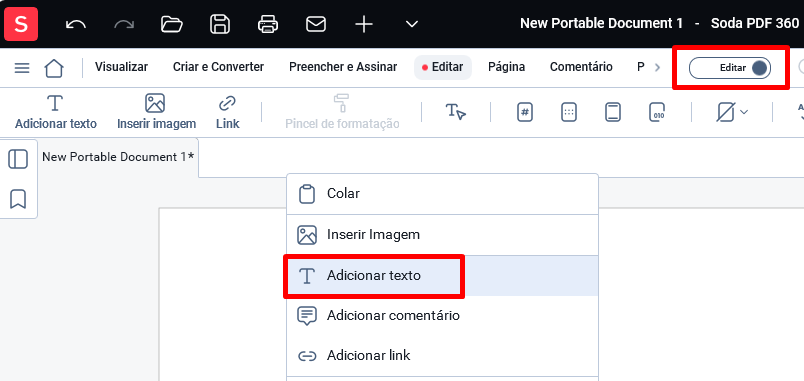The height and width of the screenshot is (381, 804).
Task: Switch to Criar e Converter tab
Action: point(218,67)
